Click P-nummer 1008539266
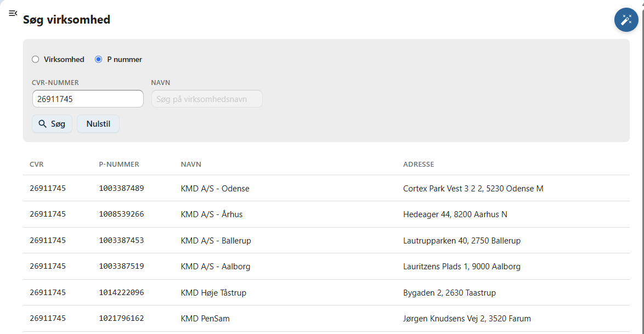This screenshot has width=644, height=334. pyautogui.click(x=122, y=214)
